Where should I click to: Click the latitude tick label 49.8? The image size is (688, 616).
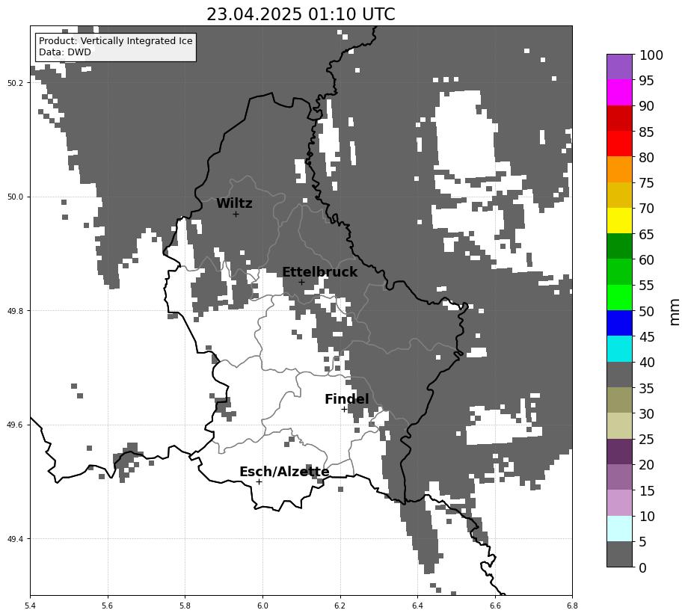pos(16,311)
